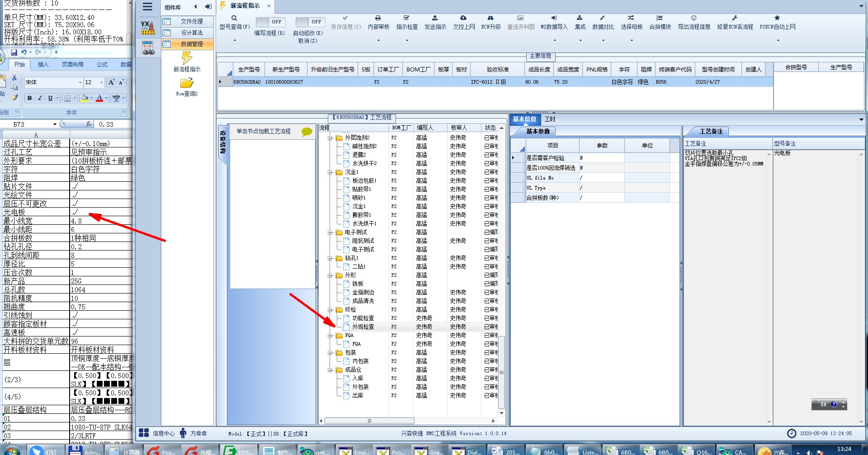Open the hamburger menu icon
Screen dimensions: 868x455
[x=147, y=7]
